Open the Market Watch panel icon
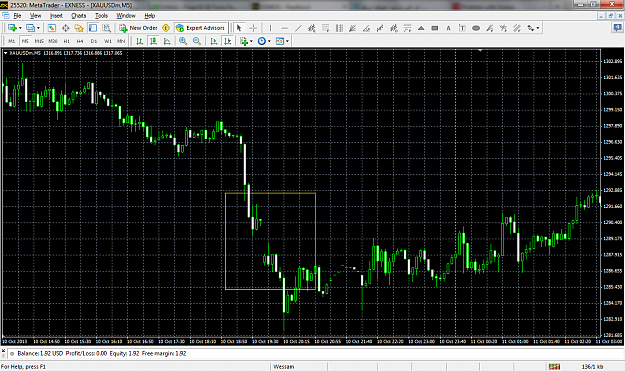The height and width of the screenshot is (371, 625). [51, 28]
